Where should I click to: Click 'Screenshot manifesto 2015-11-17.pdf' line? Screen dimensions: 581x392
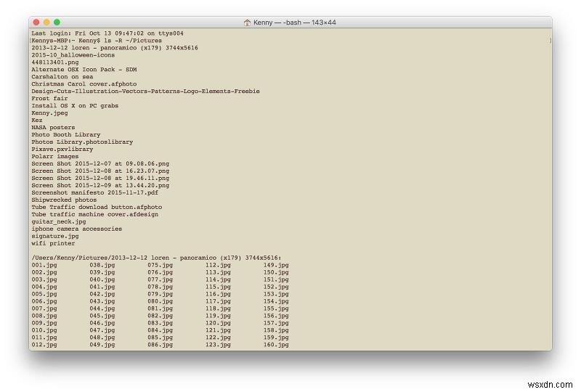click(x=95, y=192)
